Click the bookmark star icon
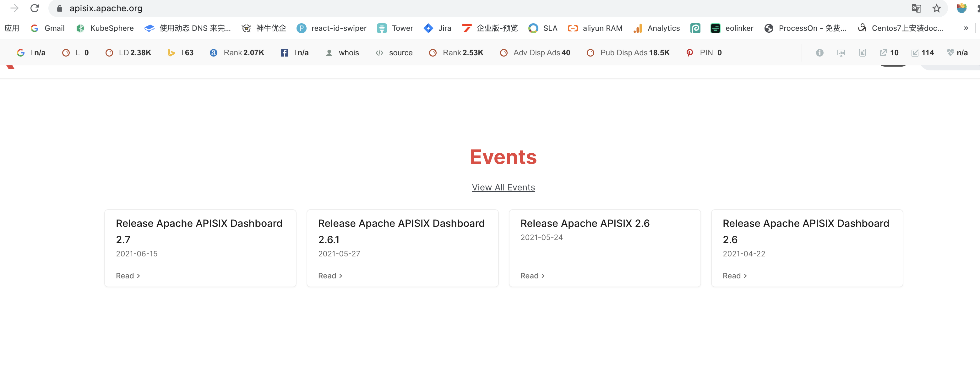980x367 pixels. (x=936, y=8)
